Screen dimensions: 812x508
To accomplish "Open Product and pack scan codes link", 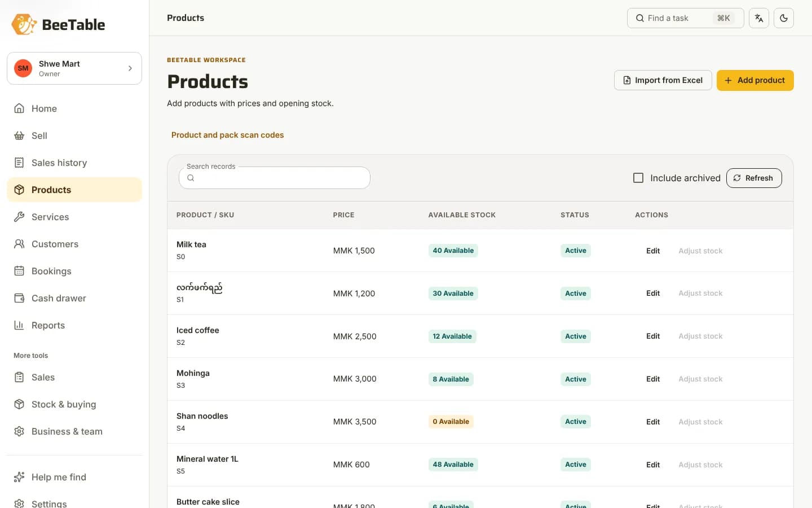I will coord(227,135).
